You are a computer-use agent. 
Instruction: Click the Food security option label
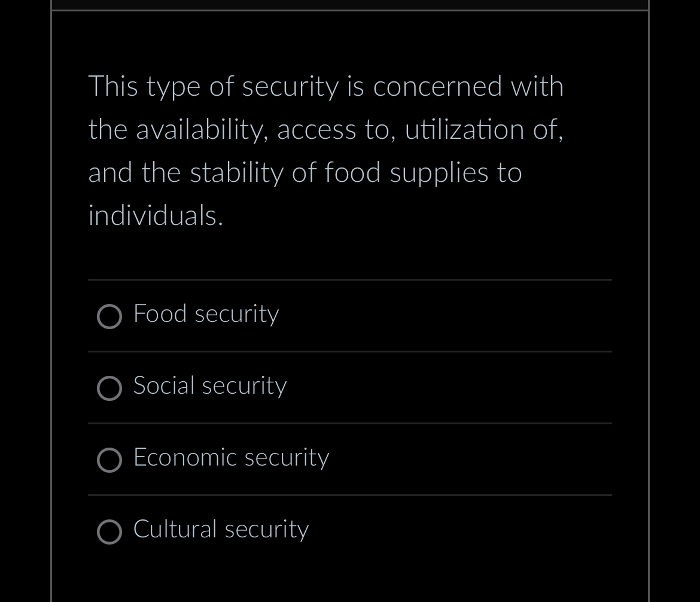point(206,314)
